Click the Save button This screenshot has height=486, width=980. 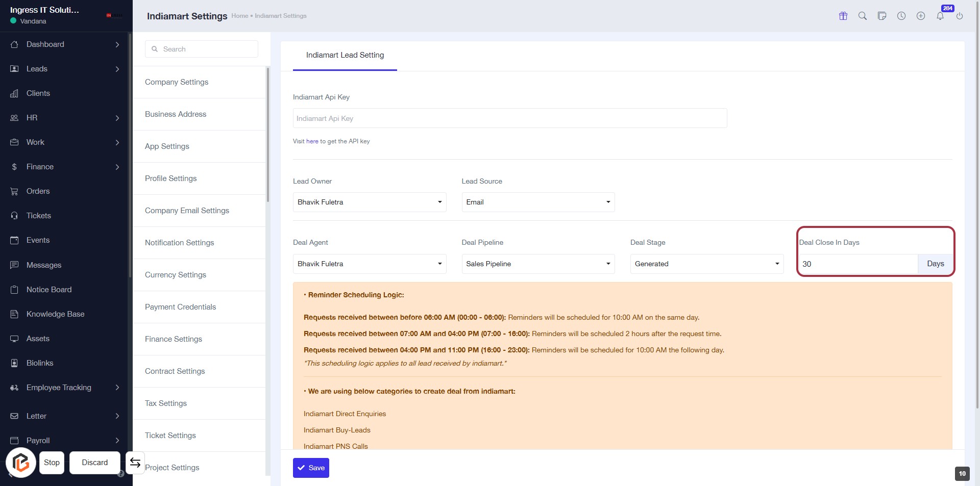pyautogui.click(x=311, y=468)
